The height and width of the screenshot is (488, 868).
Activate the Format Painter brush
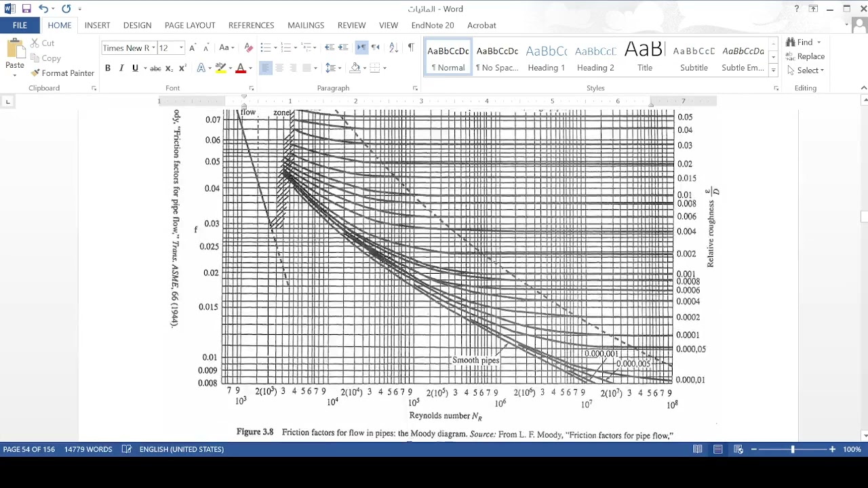tap(62, 73)
